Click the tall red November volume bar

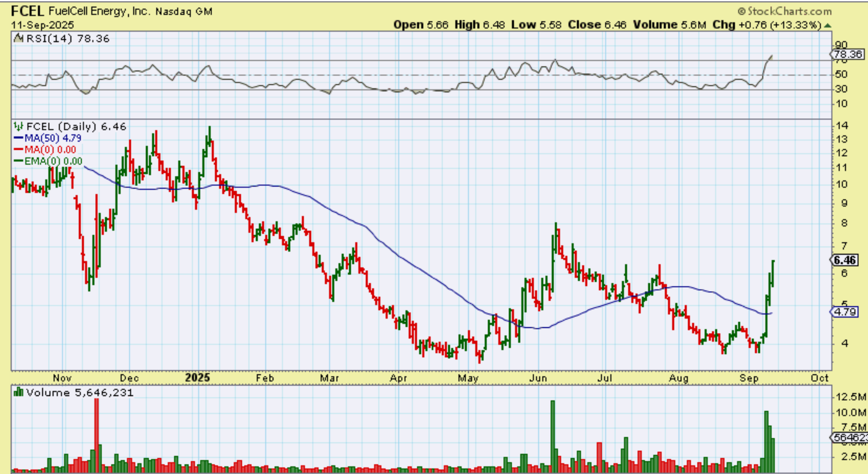click(x=96, y=432)
